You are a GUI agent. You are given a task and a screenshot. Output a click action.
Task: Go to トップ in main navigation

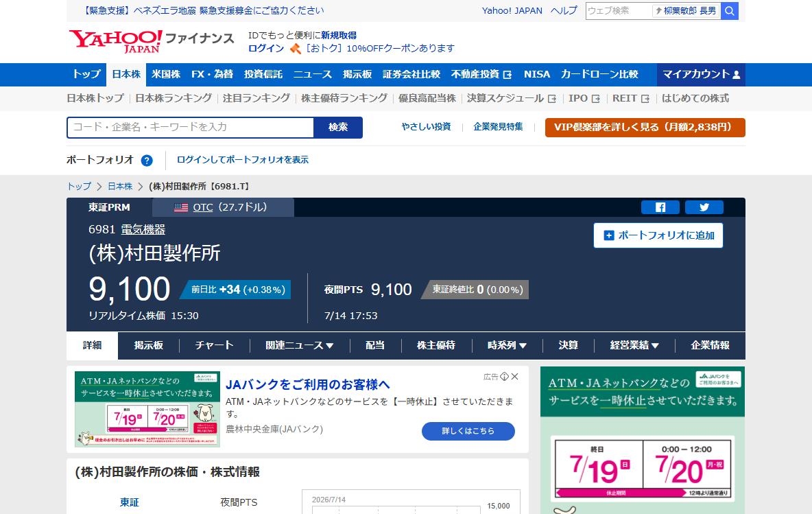click(86, 75)
